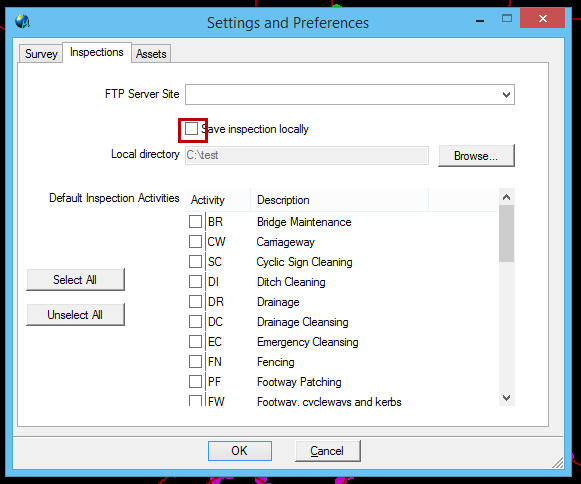This screenshot has width=581, height=484.
Task: Enable Save inspection locally checkbox
Action: click(x=192, y=129)
